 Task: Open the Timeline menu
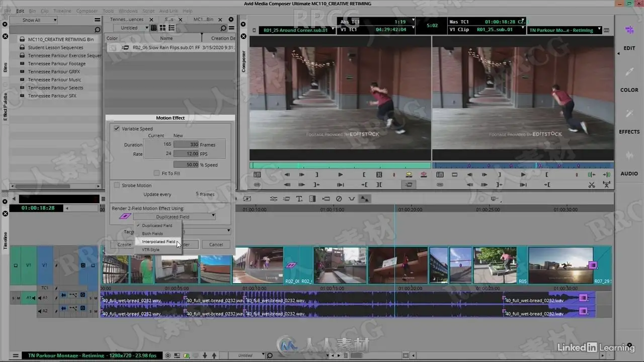point(62,11)
